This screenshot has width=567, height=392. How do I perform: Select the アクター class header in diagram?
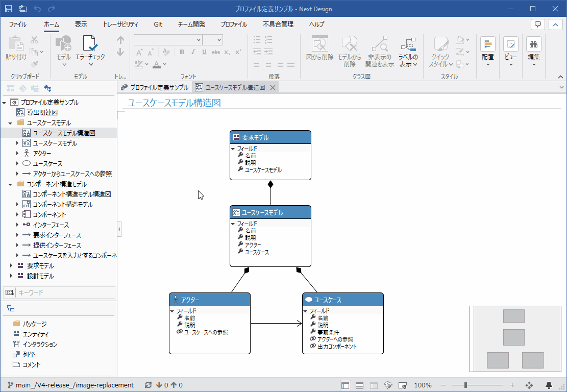coord(210,300)
